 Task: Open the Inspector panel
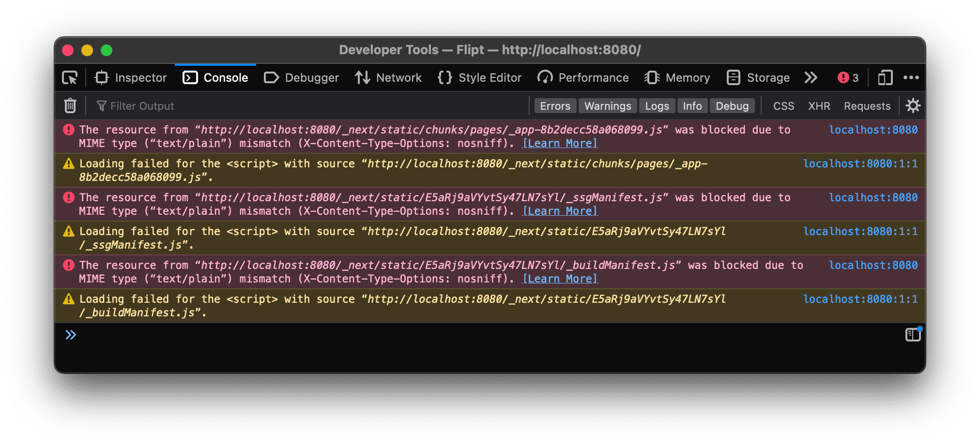click(130, 77)
